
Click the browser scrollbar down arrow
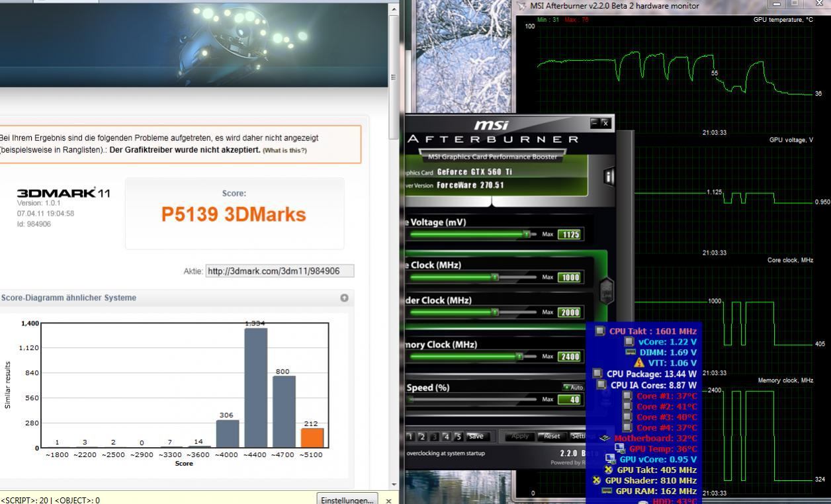[394, 485]
